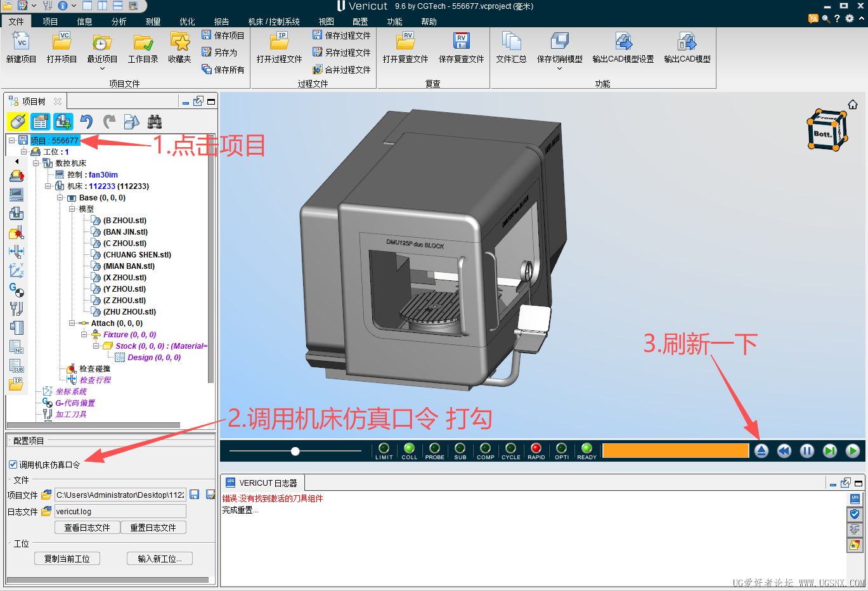
Task: Collapse the 工位 : 1 tree node
Action: pos(24,152)
